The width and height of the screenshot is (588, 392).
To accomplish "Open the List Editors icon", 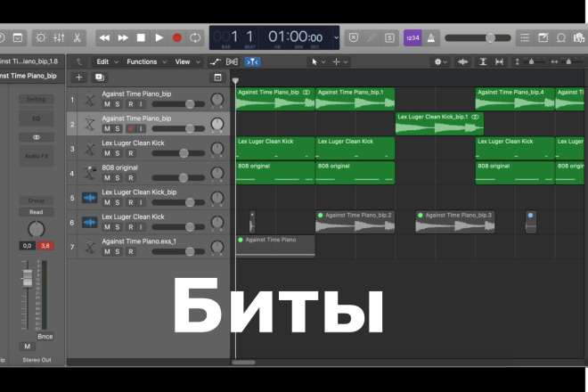I will tap(525, 38).
